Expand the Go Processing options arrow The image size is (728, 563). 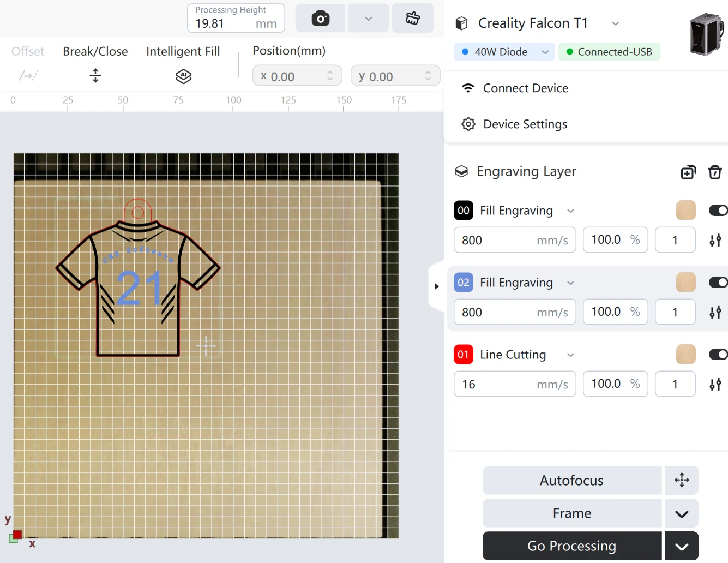[x=682, y=546]
